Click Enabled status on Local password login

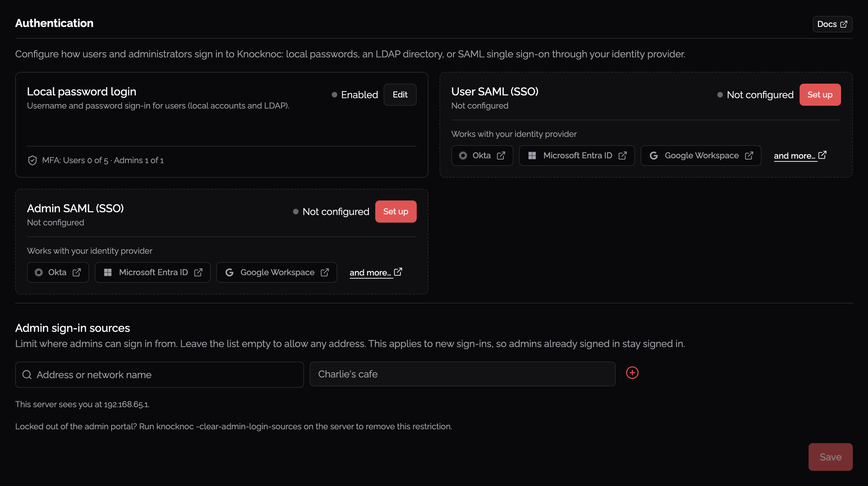(355, 95)
